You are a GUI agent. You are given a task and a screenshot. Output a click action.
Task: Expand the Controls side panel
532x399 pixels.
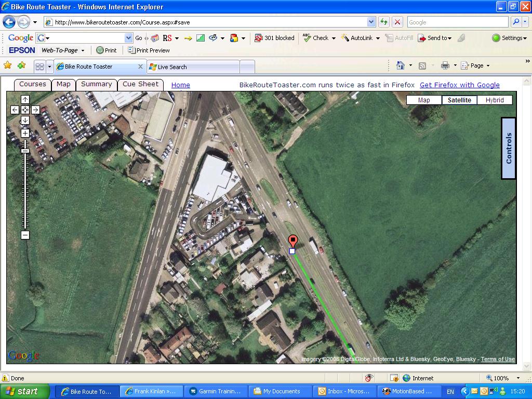(x=509, y=148)
